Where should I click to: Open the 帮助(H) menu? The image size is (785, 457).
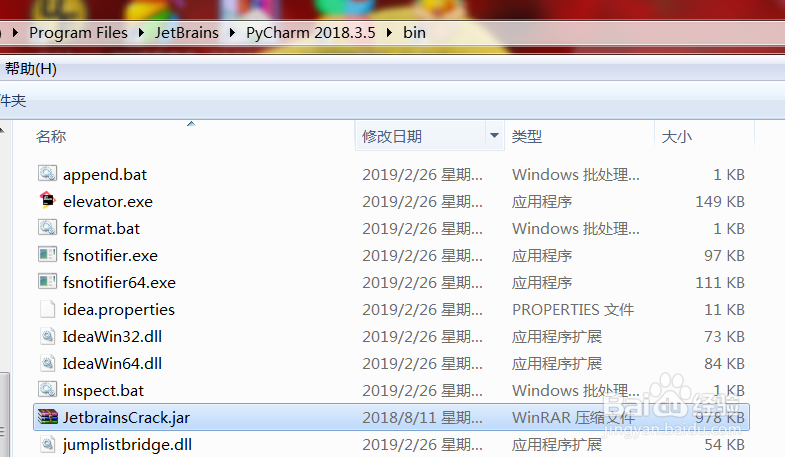[31, 69]
